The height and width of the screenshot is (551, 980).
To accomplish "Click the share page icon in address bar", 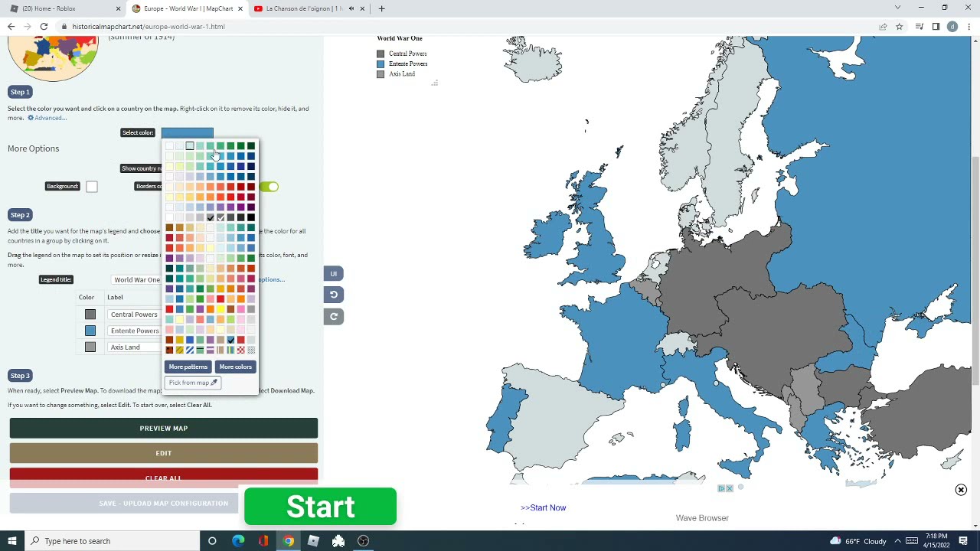I will 883,26.
